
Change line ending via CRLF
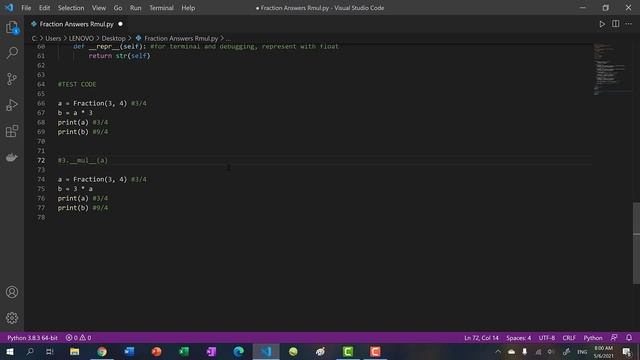[569, 338]
